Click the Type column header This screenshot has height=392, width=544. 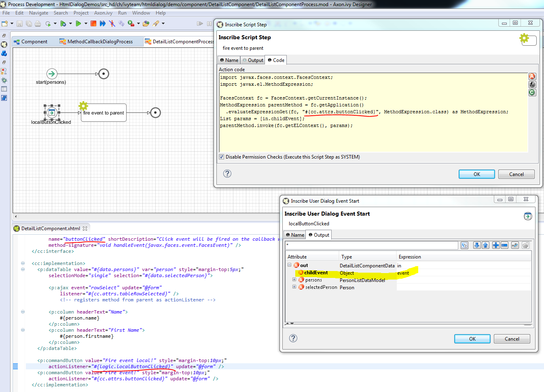pos(367,257)
